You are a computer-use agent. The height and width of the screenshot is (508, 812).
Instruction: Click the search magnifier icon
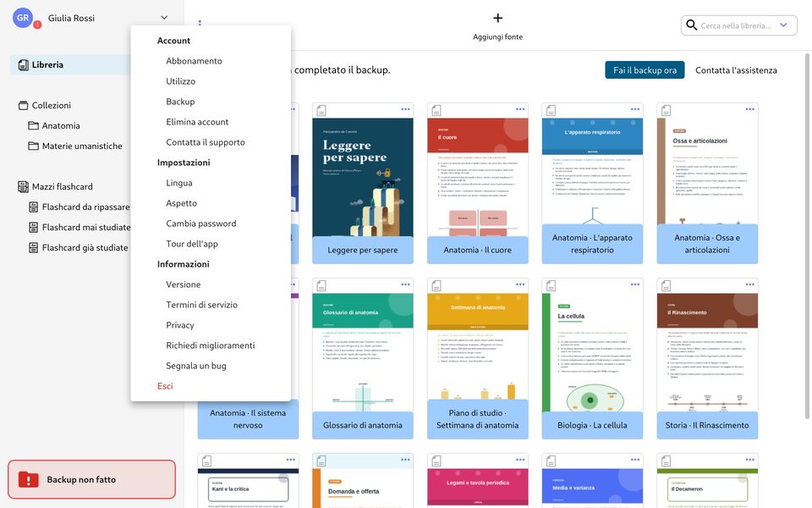691,25
